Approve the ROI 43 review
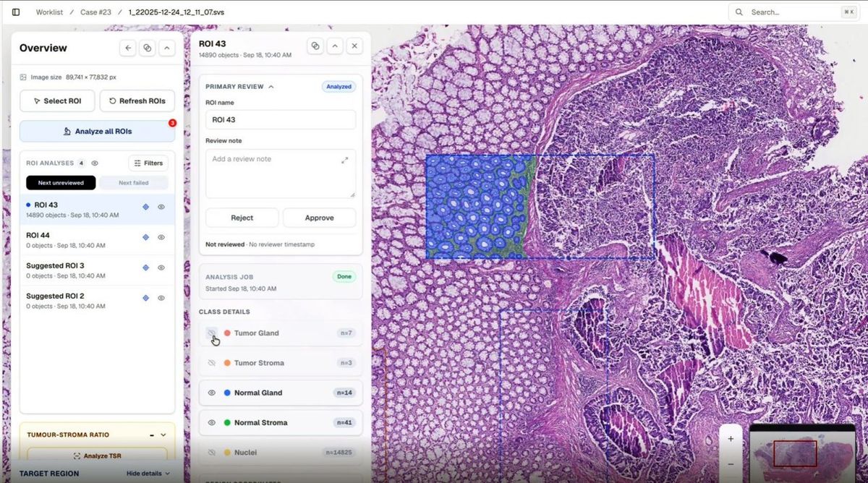This screenshot has height=483, width=868. tap(319, 218)
